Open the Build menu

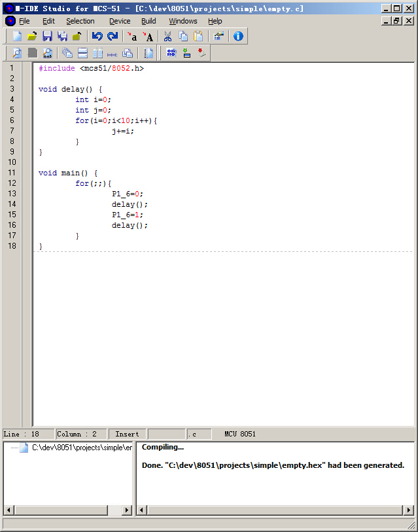tap(148, 21)
